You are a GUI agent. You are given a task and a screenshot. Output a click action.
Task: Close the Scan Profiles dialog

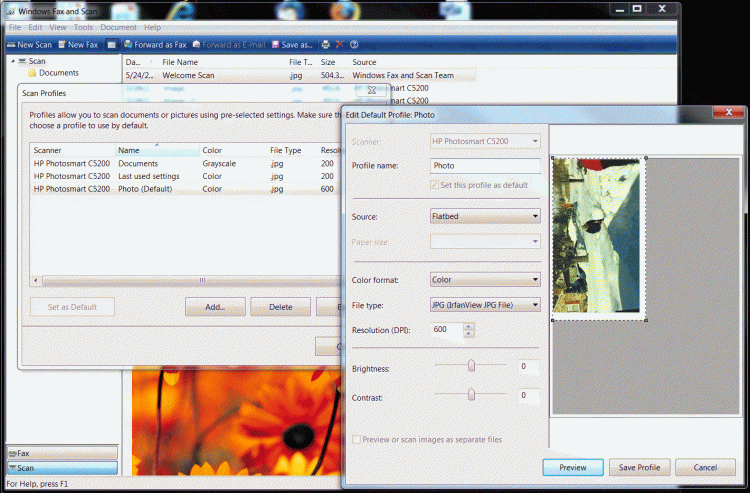[x=372, y=90]
